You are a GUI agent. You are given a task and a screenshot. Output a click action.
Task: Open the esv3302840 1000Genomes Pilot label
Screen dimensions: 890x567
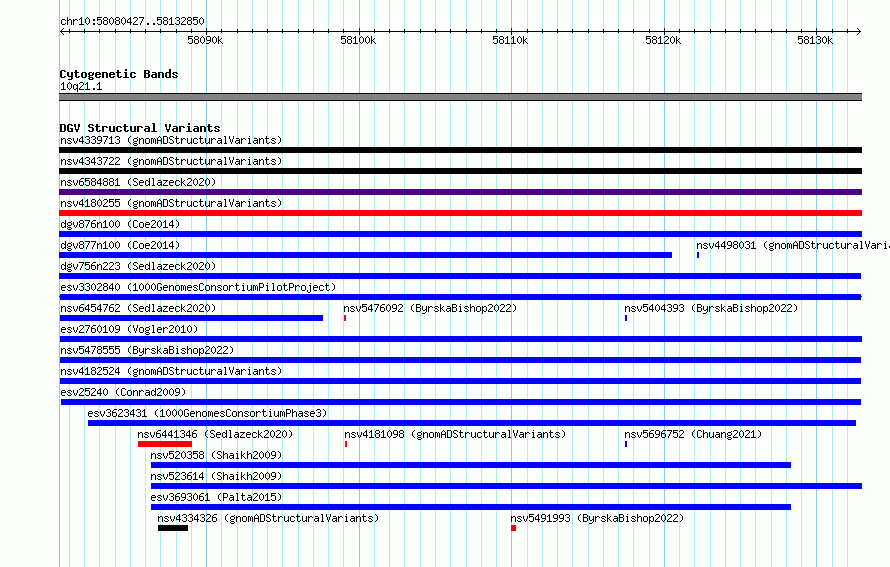pyautogui.click(x=198, y=287)
